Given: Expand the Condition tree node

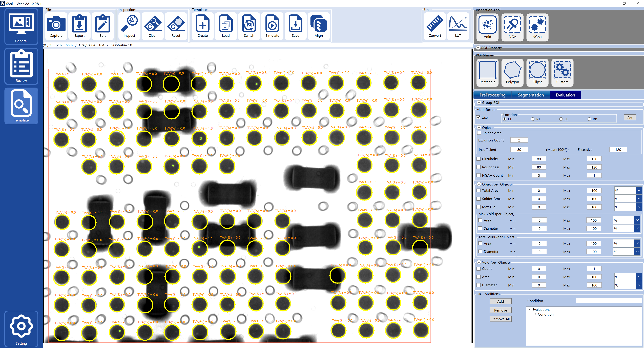Looking at the screenshot, I should point(535,315).
